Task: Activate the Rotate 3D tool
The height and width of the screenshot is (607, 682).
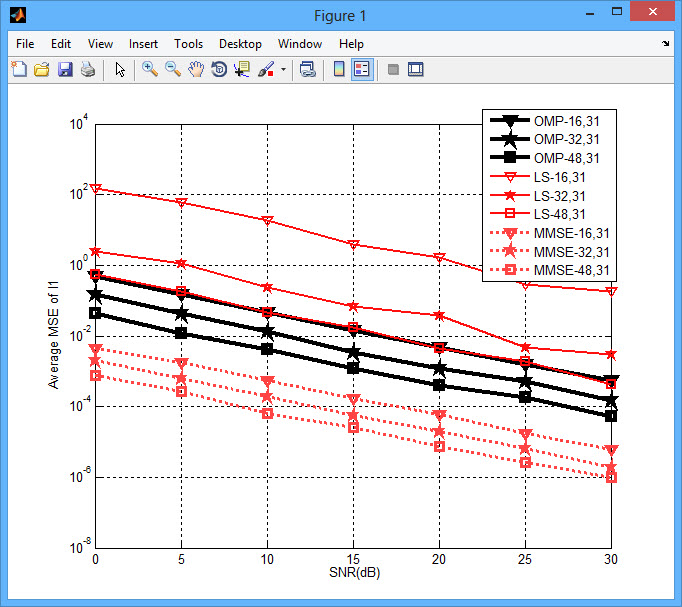Action: point(219,69)
